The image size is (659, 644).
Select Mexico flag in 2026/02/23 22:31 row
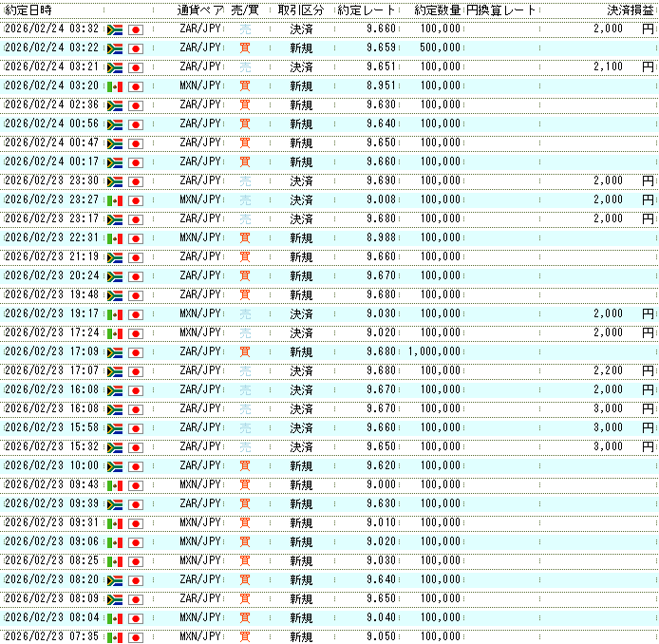tap(115, 238)
